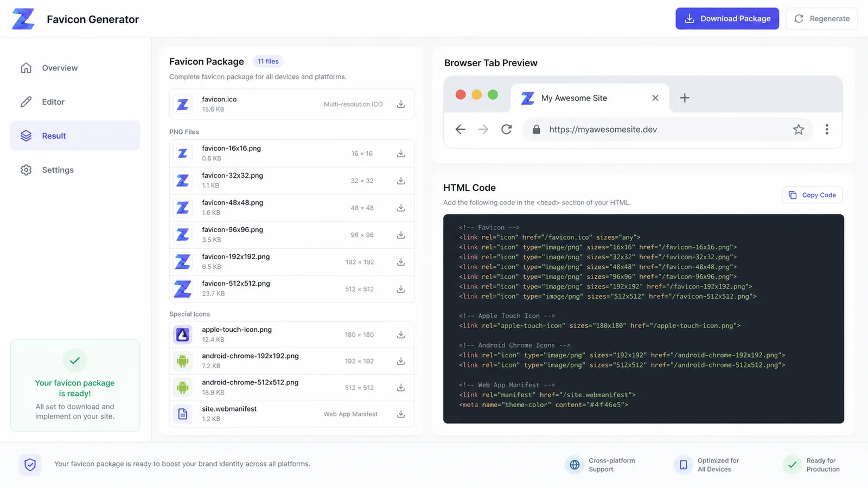
Task: Click the "Web App Manifest" label
Action: 350,414
